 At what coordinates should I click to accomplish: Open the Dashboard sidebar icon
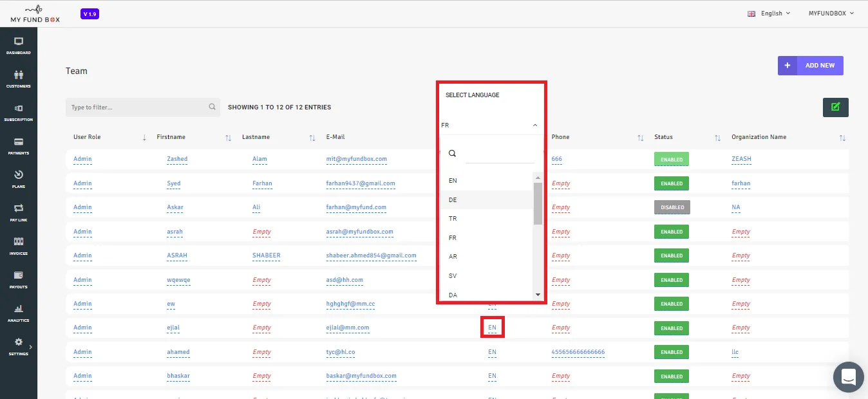(x=19, y=45)
